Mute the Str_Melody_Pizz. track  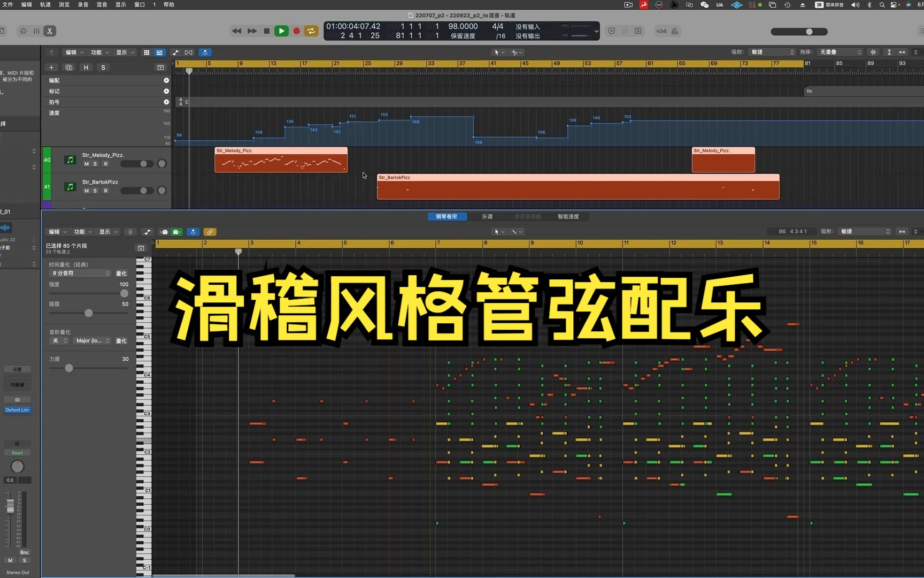pyautogui.click(x=87, y=164)
